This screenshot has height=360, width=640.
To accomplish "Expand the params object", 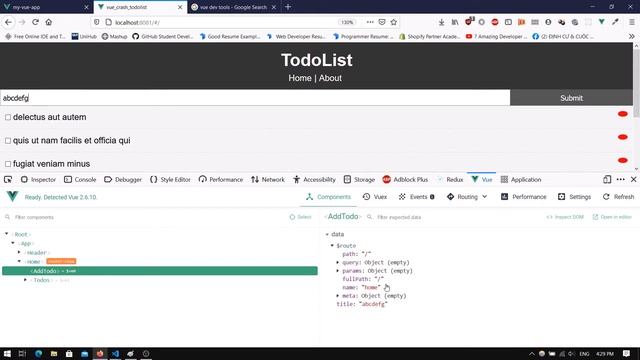I will click(x=338, y=271).
